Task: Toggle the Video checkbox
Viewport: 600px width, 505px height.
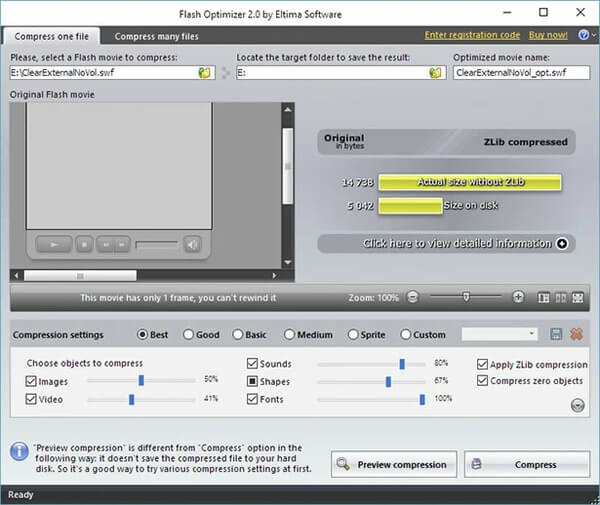Action: 31,399
